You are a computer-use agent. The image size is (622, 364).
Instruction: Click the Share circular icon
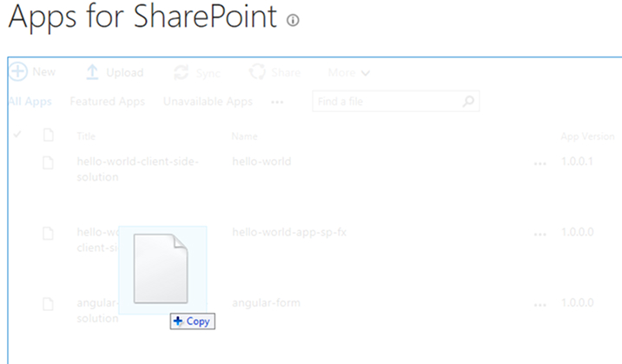(257, 72)
